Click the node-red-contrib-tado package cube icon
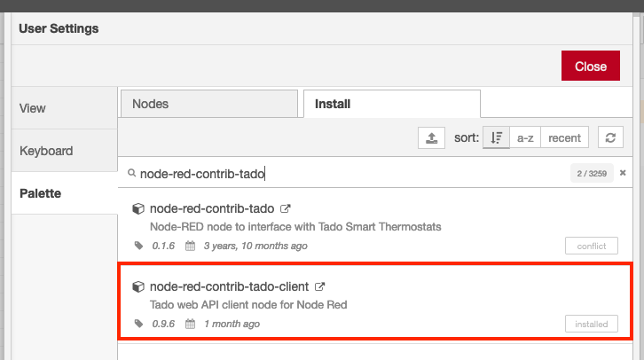The height and width of the screenshot is (360, 644). 137,209
